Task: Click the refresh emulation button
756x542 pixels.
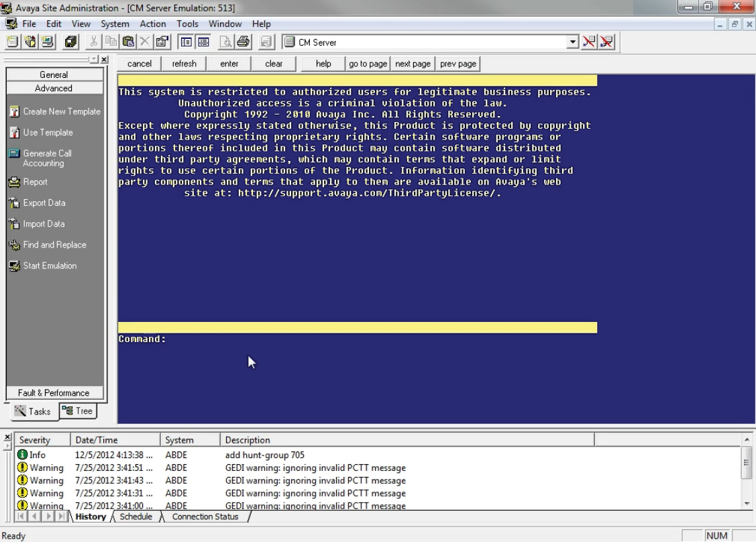Action: coord(184,64)
